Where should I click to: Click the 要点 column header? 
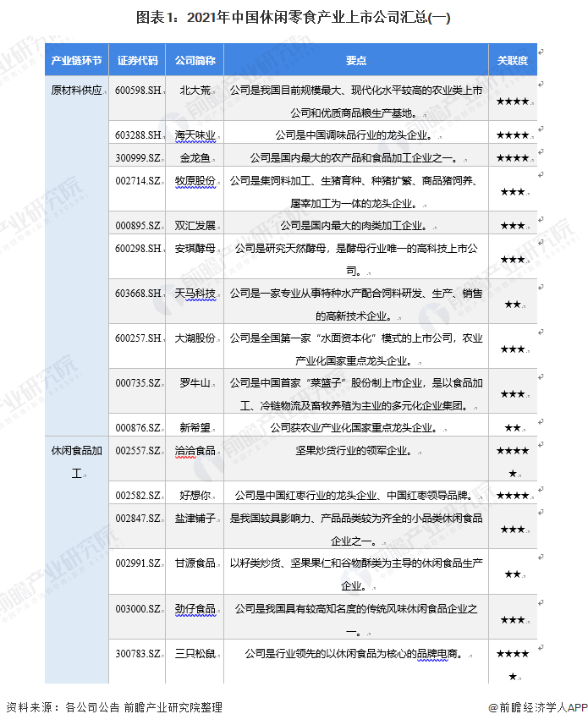click(x=356, y=60)
